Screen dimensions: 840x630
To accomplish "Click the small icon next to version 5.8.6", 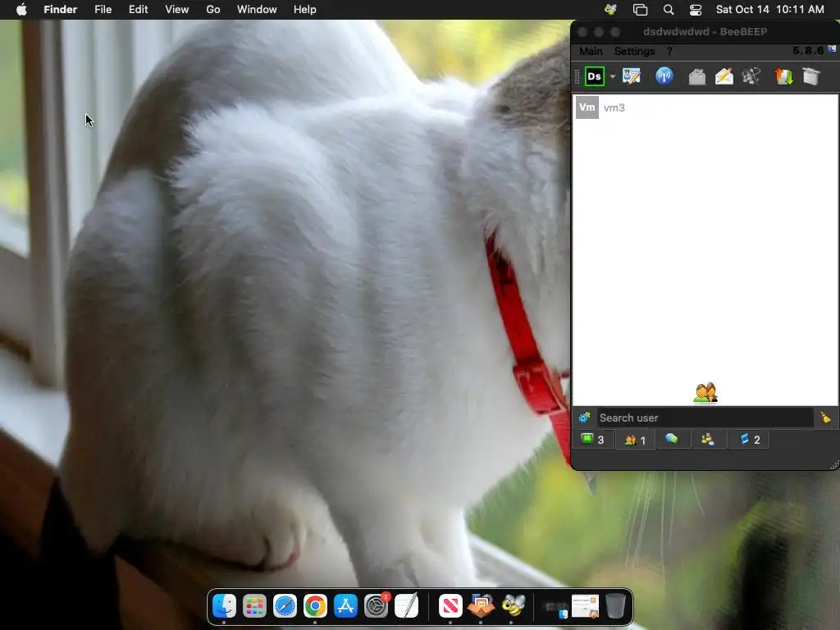I will point(832,48).
